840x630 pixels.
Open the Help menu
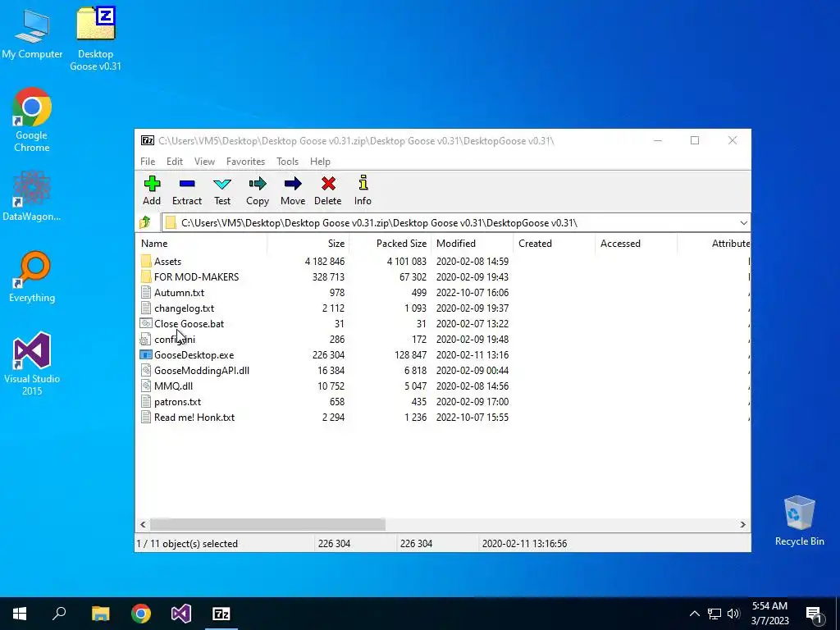point(321,162)
